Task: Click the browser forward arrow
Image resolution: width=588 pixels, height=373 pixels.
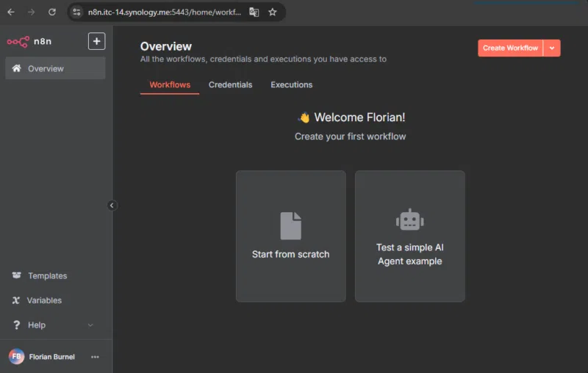Action: point(32,12)
